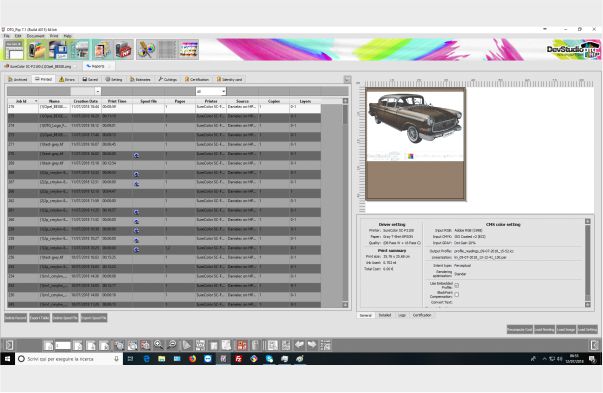Switch to the Logs tab below settings
The image size is (603, 393).
click(x=402, y=315)
